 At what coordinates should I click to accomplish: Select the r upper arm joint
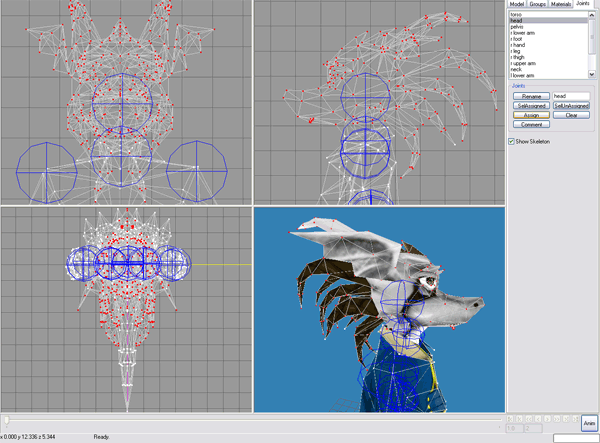pyautogui.click(x=548, y=64)
